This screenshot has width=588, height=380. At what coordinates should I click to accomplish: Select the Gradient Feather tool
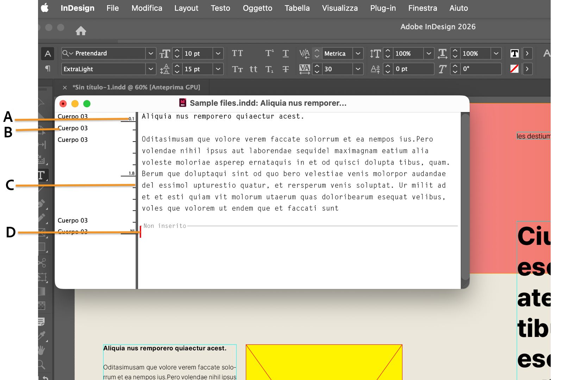(x=42, y=305)
